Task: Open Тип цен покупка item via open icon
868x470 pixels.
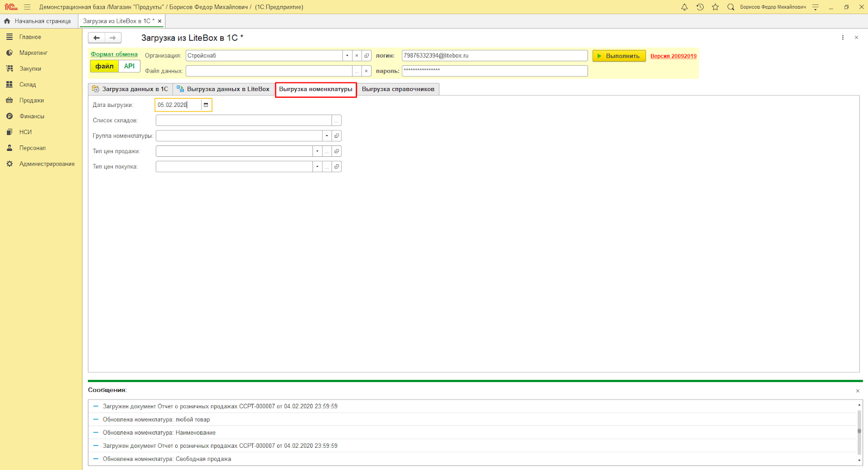Action: pyautogui.click(x=337, y=167)
